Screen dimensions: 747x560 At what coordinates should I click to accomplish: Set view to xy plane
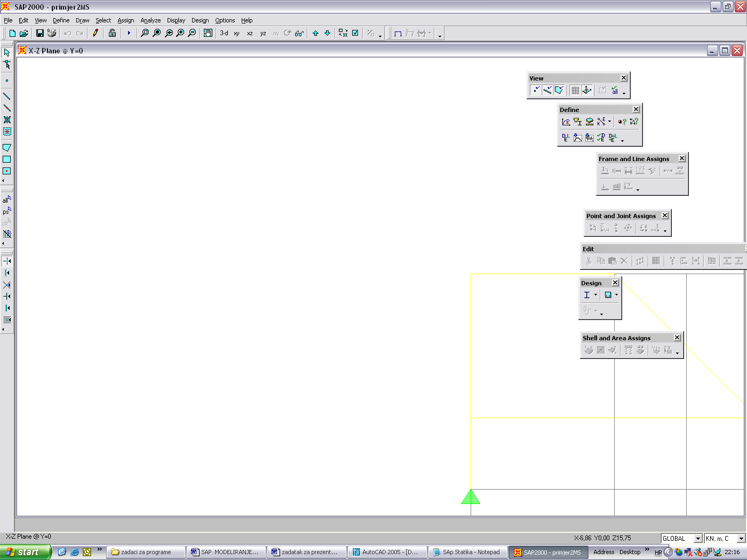(236, 33)
